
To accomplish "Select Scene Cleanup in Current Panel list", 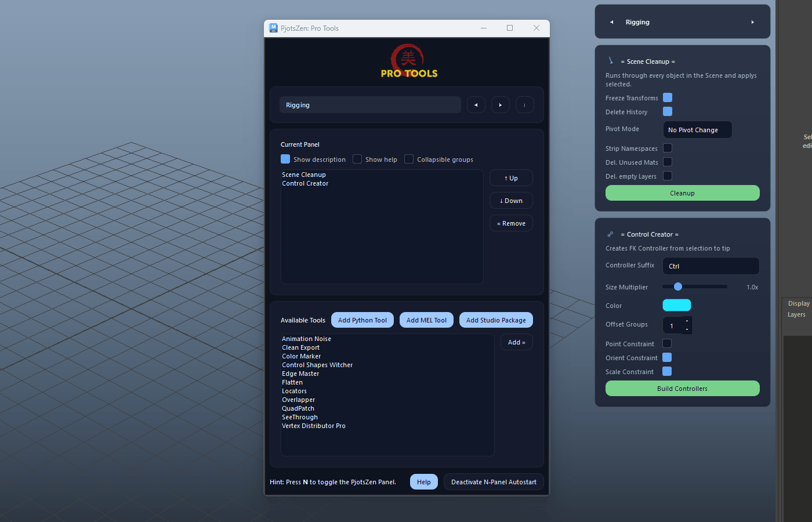I will tap(304, 175).
